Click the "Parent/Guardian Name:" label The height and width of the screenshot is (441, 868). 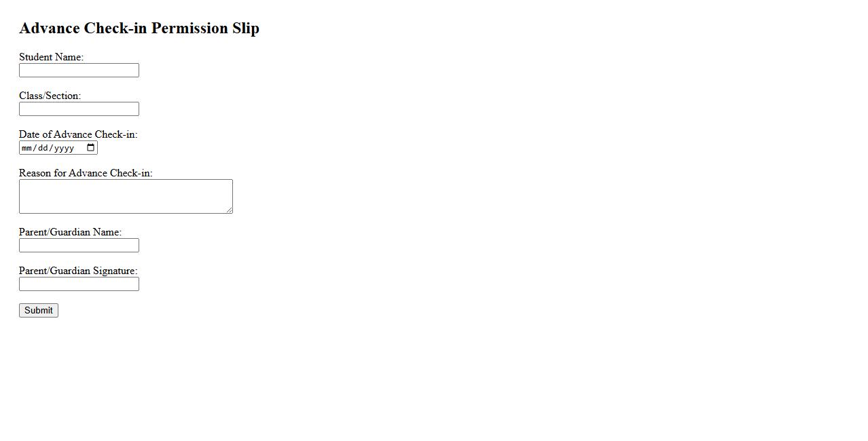tap(70, 232)
